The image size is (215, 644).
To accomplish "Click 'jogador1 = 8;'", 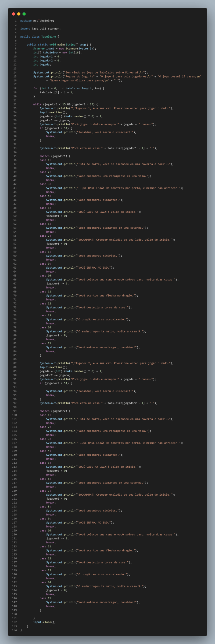I will (x=57, y=335).
